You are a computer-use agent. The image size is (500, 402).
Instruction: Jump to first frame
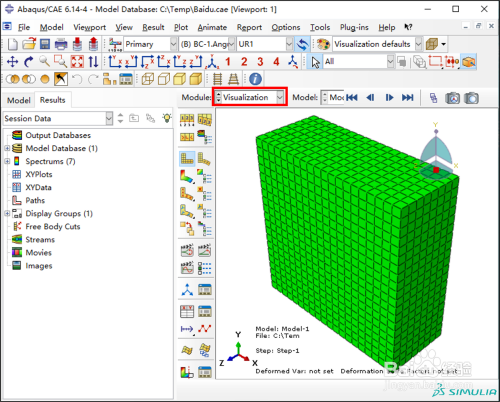coord(352,98)
